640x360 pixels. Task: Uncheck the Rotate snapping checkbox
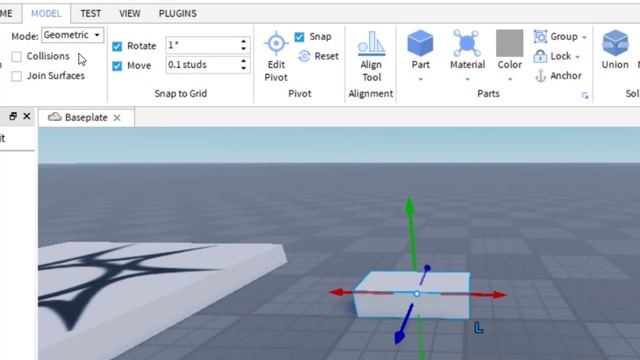point(117,46)
